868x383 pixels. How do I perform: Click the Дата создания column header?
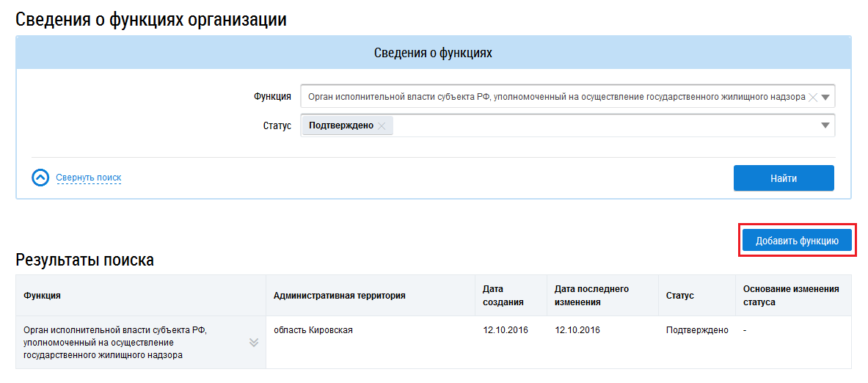(x=503, y=295)
